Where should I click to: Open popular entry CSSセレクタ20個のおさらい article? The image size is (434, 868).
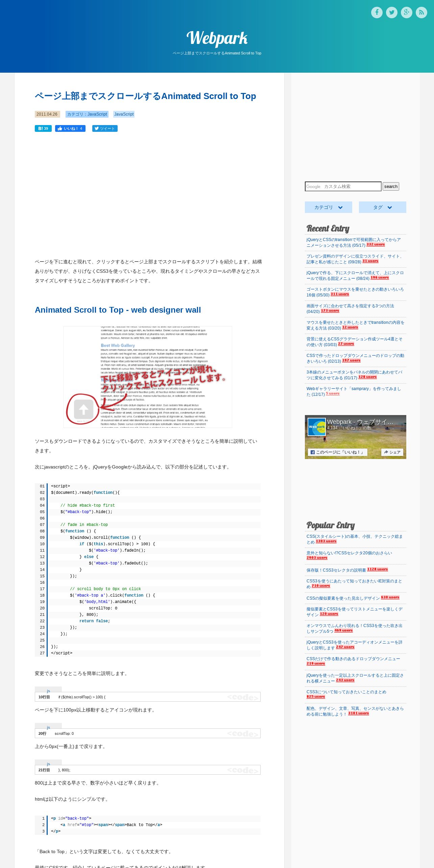[349, 553]
